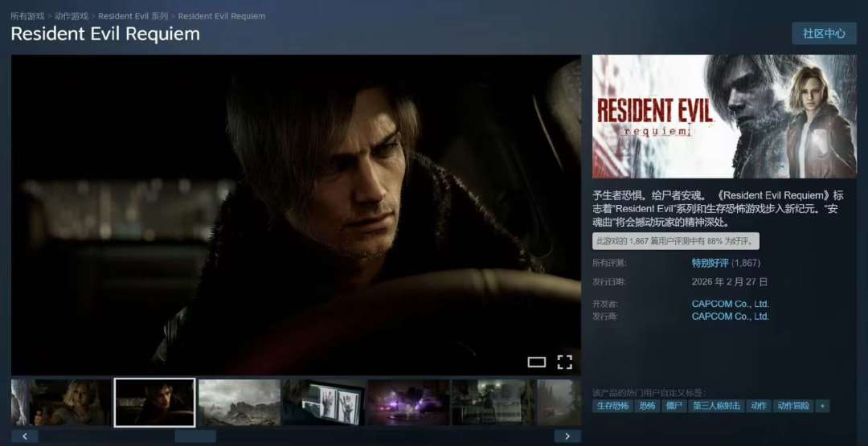Click the release date 2026 年 2 月 27 日
This screenshot has height=446, width=868.
(x=730, y=281)
